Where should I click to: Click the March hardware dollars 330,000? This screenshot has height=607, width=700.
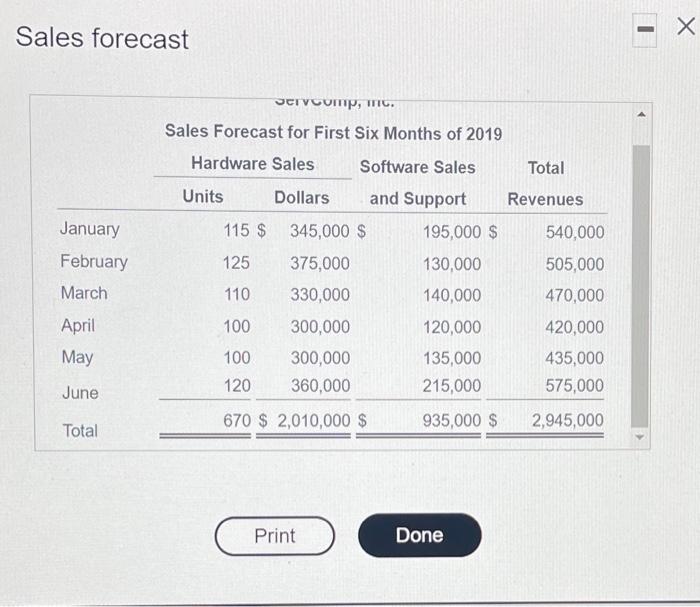[x=320, y=295]
